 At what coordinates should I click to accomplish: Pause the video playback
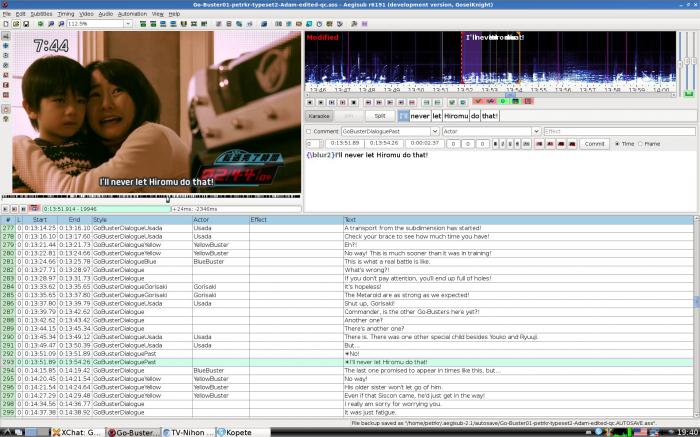tap(23, 208)
